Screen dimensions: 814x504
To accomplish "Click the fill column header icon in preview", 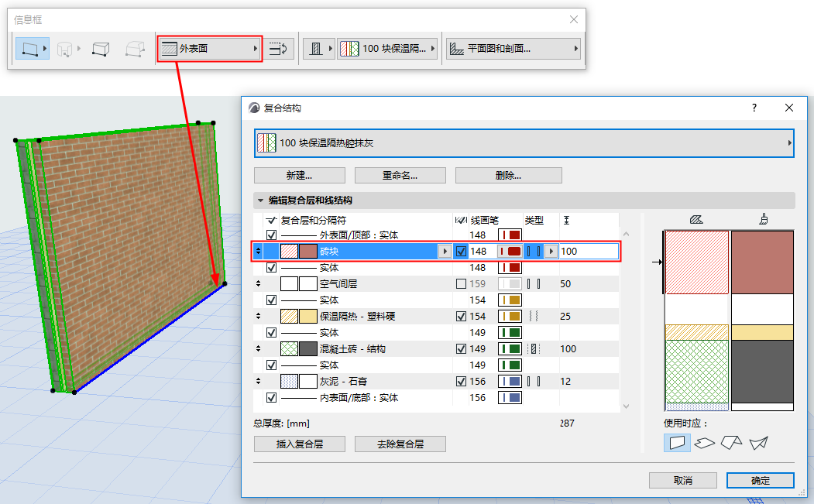I will tap(696, 220).
